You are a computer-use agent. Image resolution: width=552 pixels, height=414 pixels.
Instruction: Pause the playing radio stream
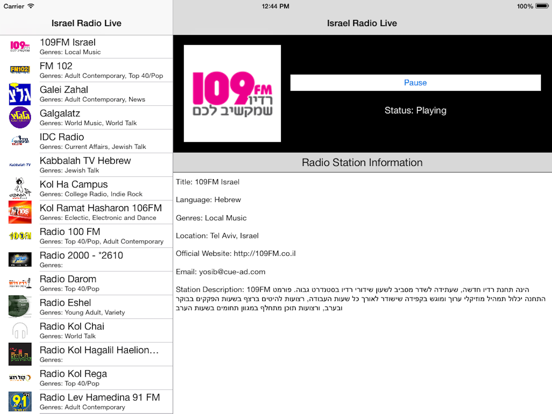(x=415, y=83)
